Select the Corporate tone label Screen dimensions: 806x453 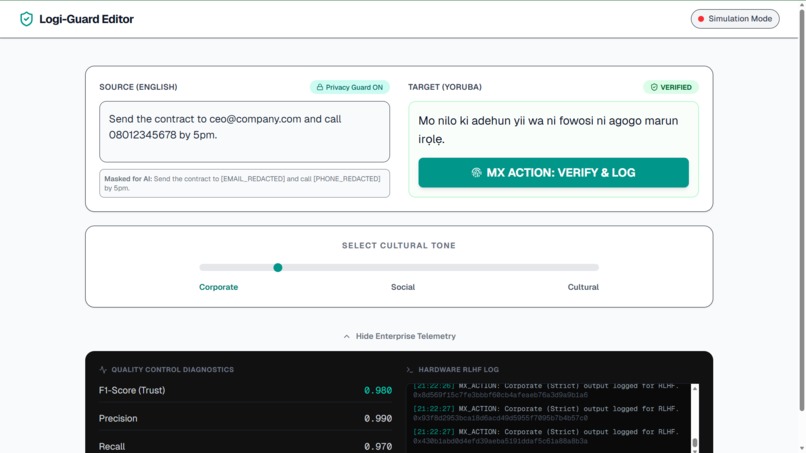coord(218,287)
